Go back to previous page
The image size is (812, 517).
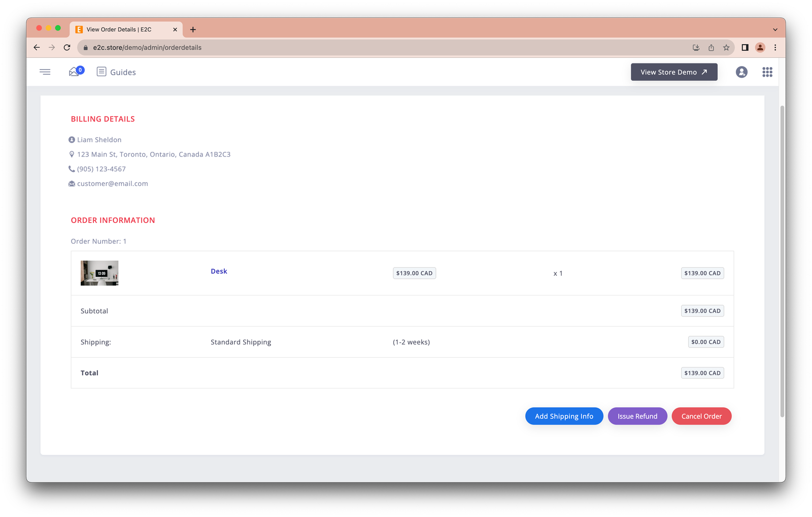point(37,47)
